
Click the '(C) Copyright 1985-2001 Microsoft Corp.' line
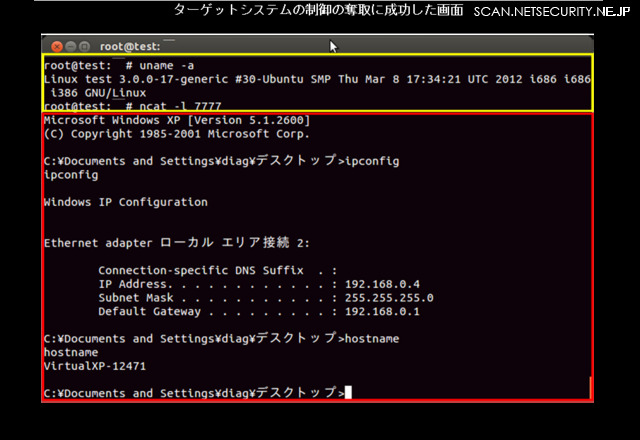tap(177, 134)
